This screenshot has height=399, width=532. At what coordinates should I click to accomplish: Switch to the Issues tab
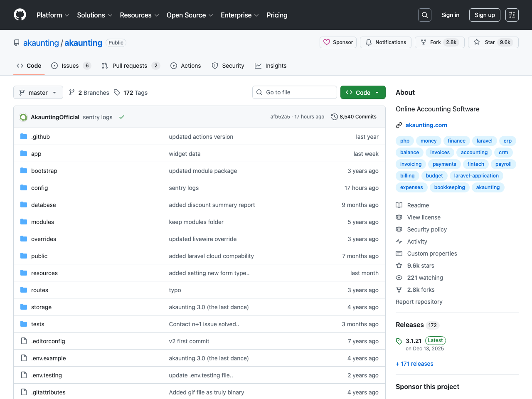tap(70, 66)
